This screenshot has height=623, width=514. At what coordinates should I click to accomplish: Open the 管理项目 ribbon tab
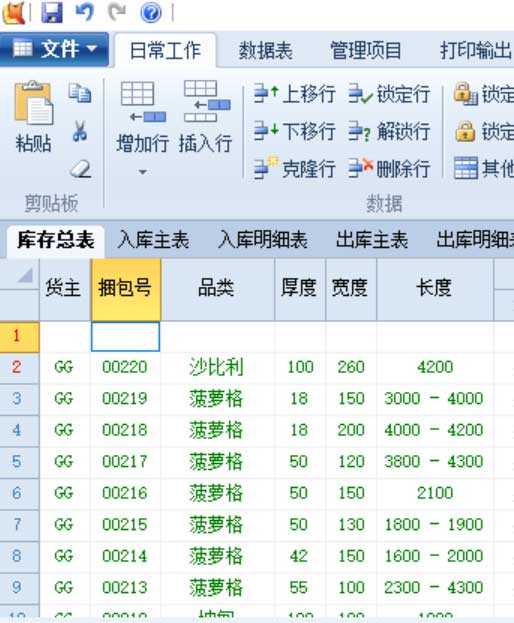(x=366, y=51)
